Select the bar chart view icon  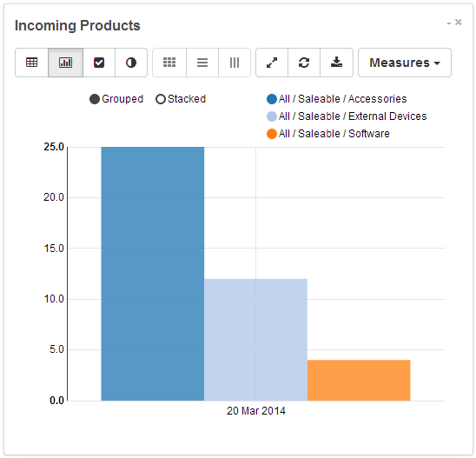click(x=65, y=63)
